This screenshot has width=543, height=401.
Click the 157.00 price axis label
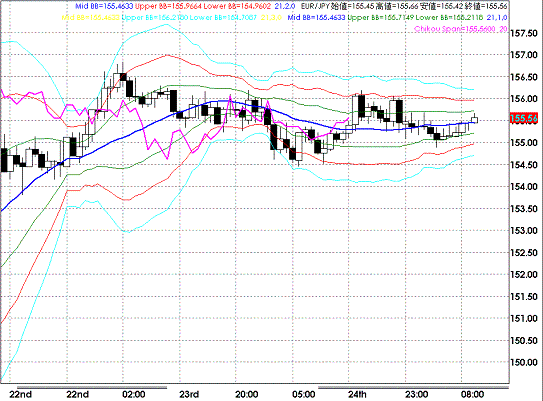coord(524,55)
